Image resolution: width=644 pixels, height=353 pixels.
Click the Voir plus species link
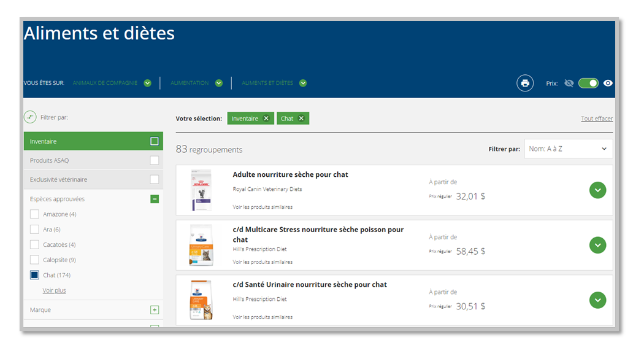(x=54, y=290)
